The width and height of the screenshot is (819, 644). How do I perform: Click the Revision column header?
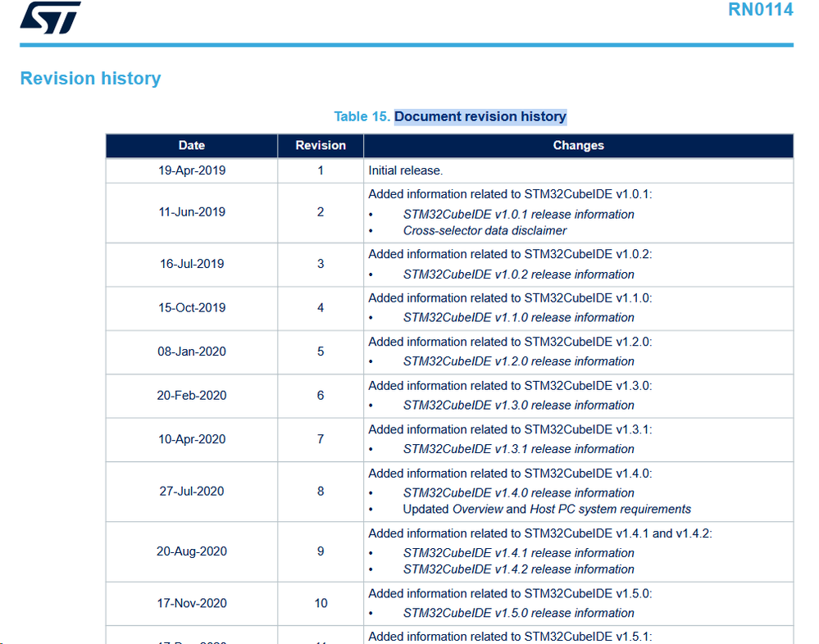pyautogui.click(x=321, y=146)
